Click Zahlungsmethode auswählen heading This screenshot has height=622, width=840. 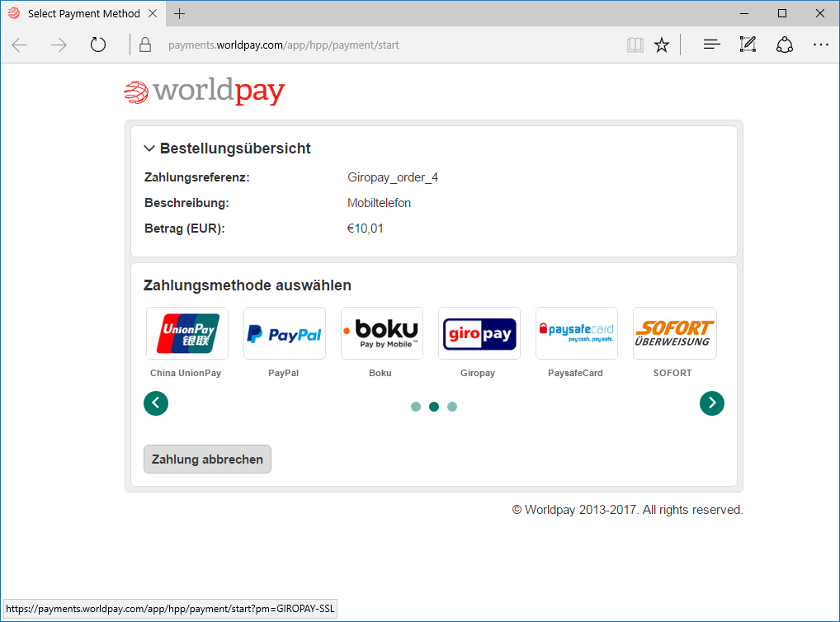[x=248, y=285]
